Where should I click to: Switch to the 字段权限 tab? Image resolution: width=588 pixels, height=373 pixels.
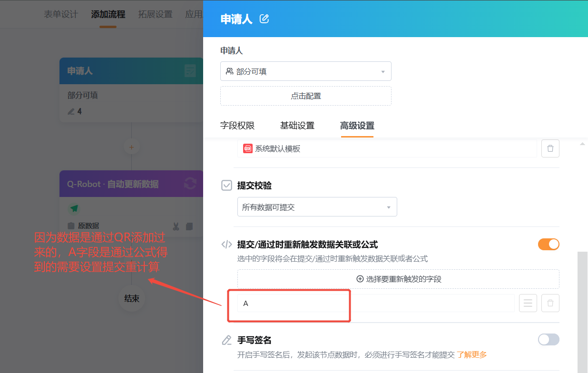click(237, 126)
